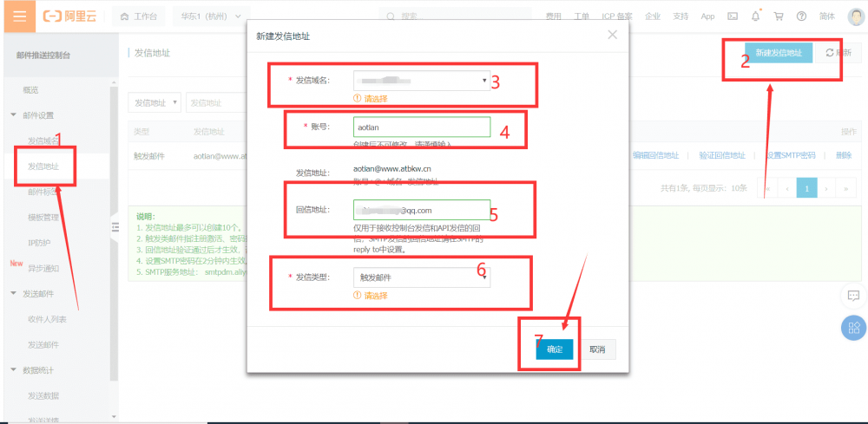Viewport: 868px width, 424px height.
Task: Click the 邮件推送控制台 title
Action: point(43,55)
